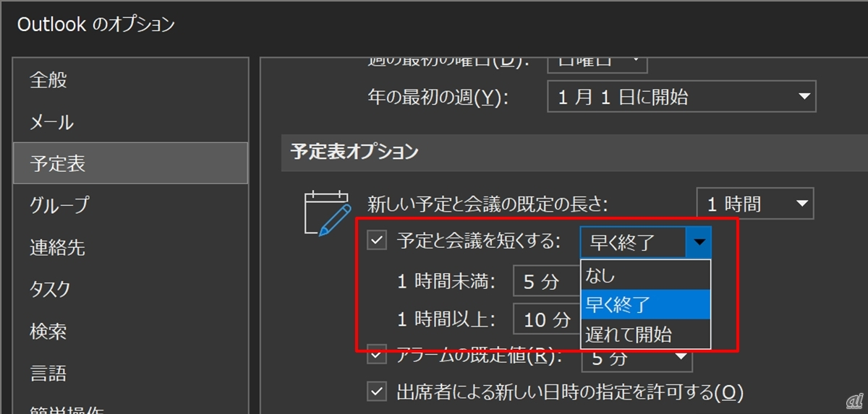Click the 1 時間未満 5 分 field
Image resolution: width=868 pixels, height=414 pixels.
[547, 281]
